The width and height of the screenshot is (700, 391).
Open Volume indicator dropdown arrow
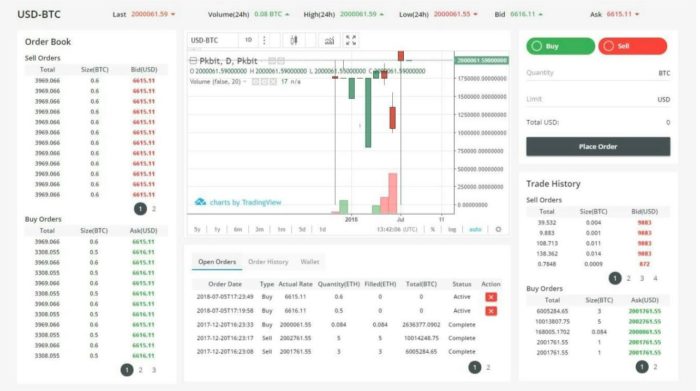(245, 82)
